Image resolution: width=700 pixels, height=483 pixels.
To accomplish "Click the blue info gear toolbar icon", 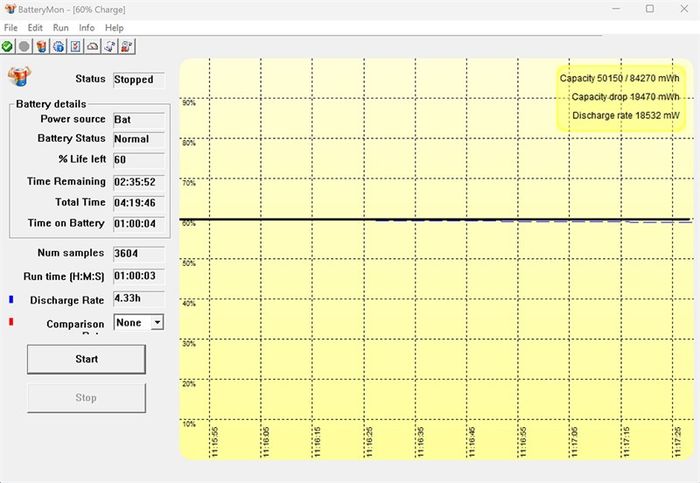I will point(58,46).
